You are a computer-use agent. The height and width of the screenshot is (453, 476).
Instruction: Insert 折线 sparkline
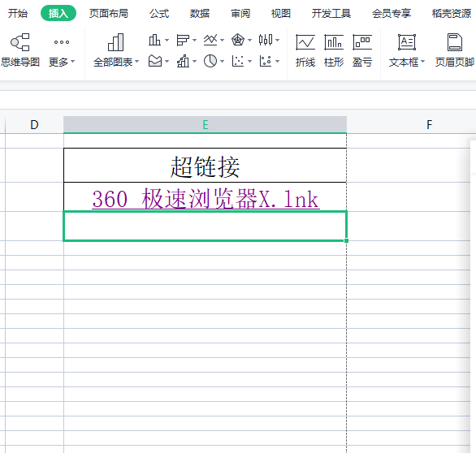[305, 50]
